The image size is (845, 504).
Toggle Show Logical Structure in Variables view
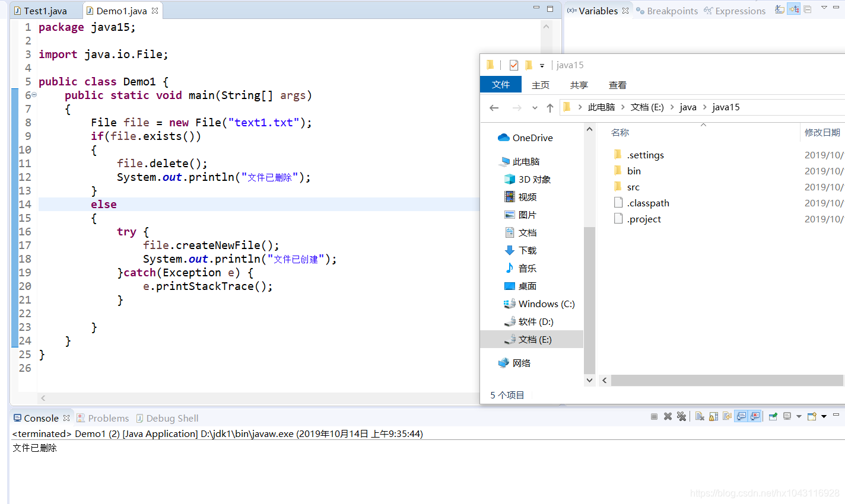pyautogui.click(x=793, y=9)
